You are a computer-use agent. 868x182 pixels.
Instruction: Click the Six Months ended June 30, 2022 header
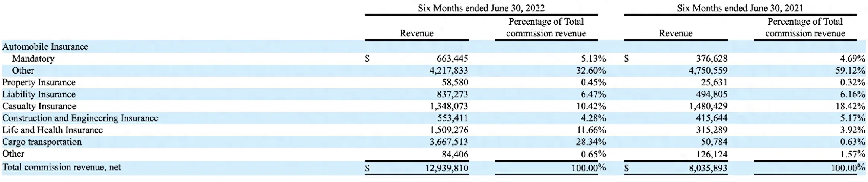(x=481, y=8)
